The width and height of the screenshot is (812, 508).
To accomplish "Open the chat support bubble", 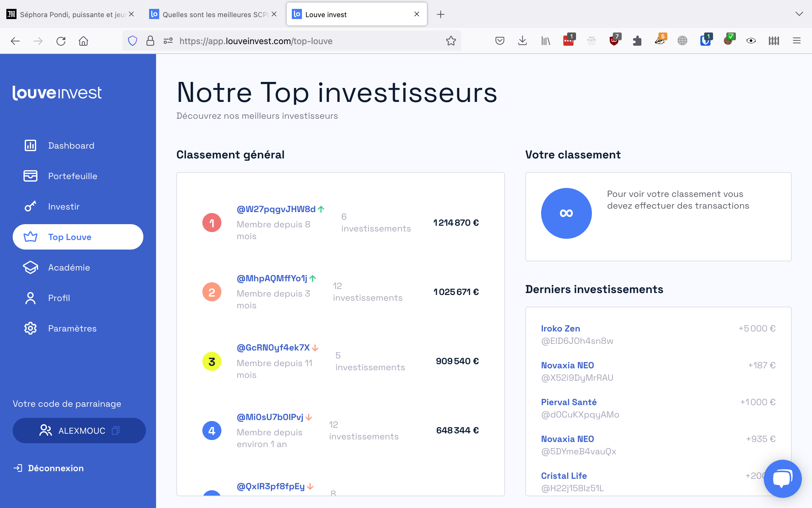I will [x=783, y=478].
